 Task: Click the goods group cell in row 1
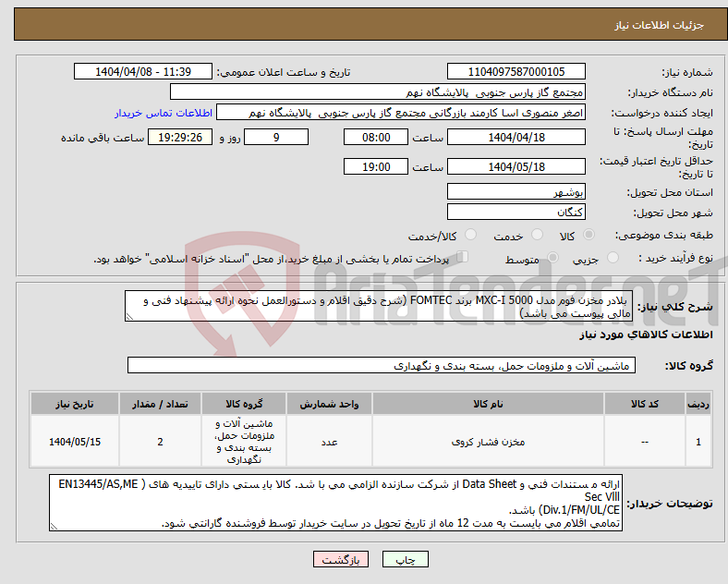pos(244,442)
